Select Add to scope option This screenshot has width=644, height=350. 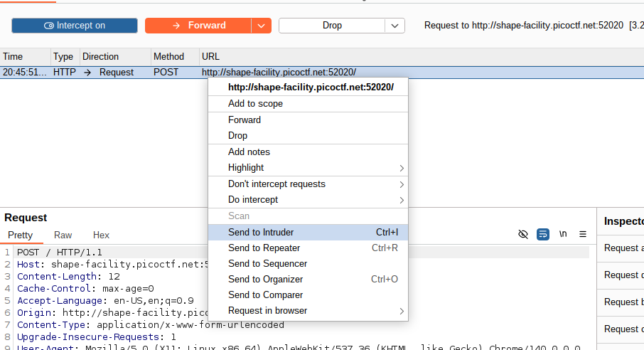point(255,104)
